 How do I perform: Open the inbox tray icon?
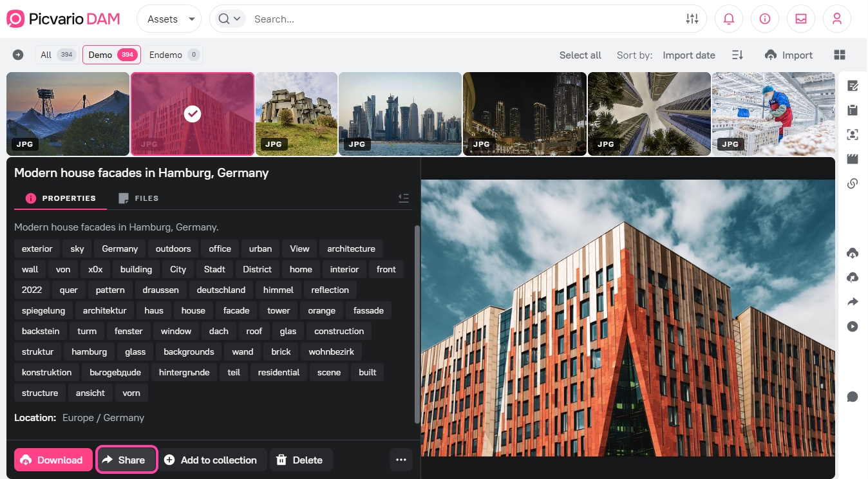coord(801,19)
